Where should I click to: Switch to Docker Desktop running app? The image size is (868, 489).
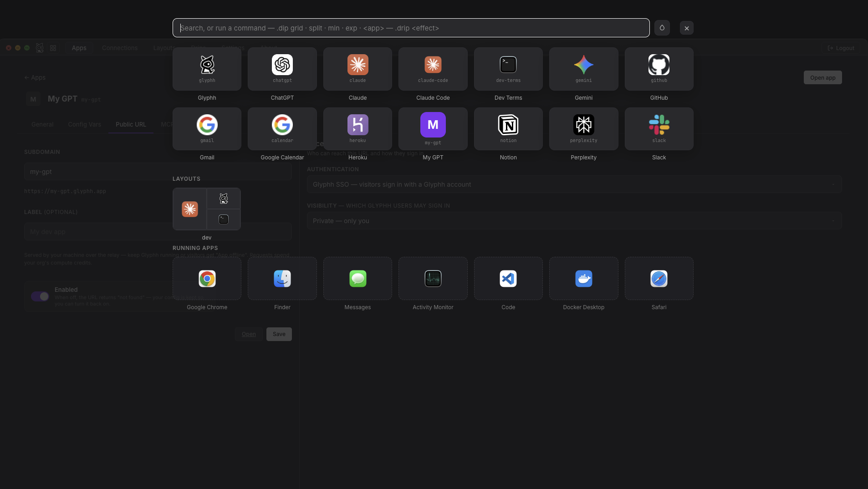point(584,278)
